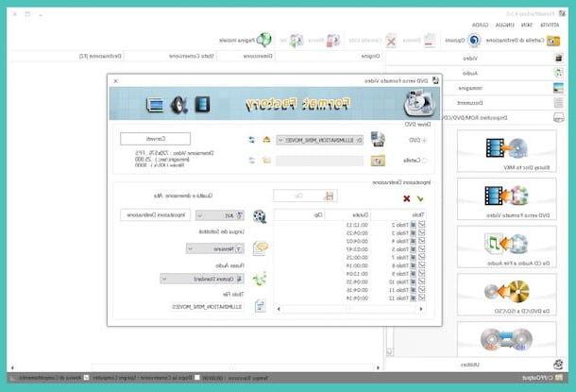The width and height of the screenshot is (576, 392).
Task: Click the Titolo File name input field
Action: click(207, 306)
